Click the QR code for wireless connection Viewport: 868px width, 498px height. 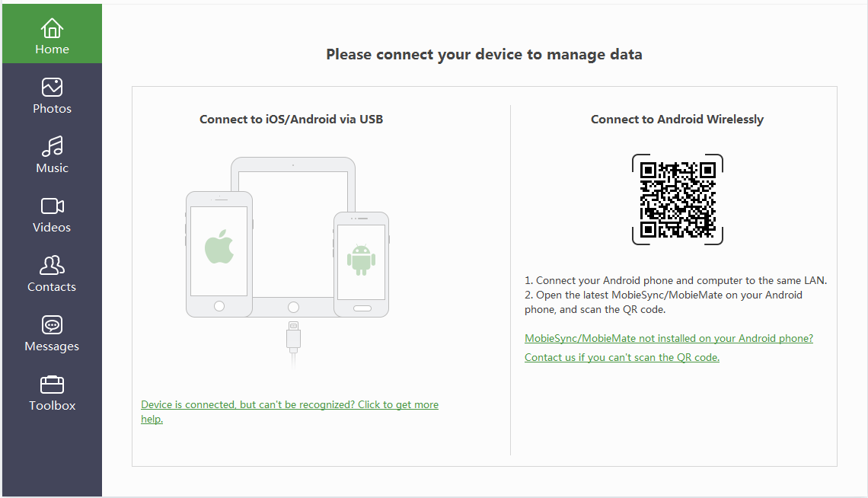(x=678, y=200)
